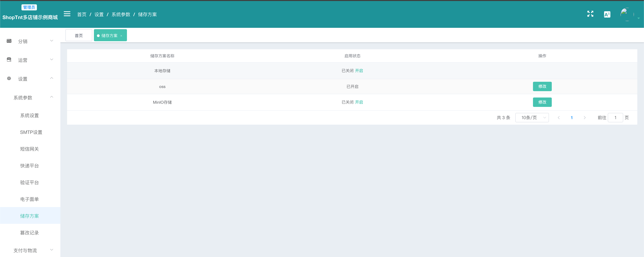644x257 pixels.
Task: Toggle the hamburger sidebar collapse icon
Action: point(67,14)
